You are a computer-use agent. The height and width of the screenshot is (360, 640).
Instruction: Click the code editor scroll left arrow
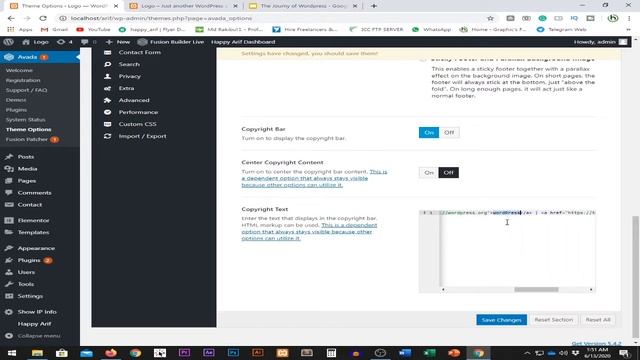point(443,289)
